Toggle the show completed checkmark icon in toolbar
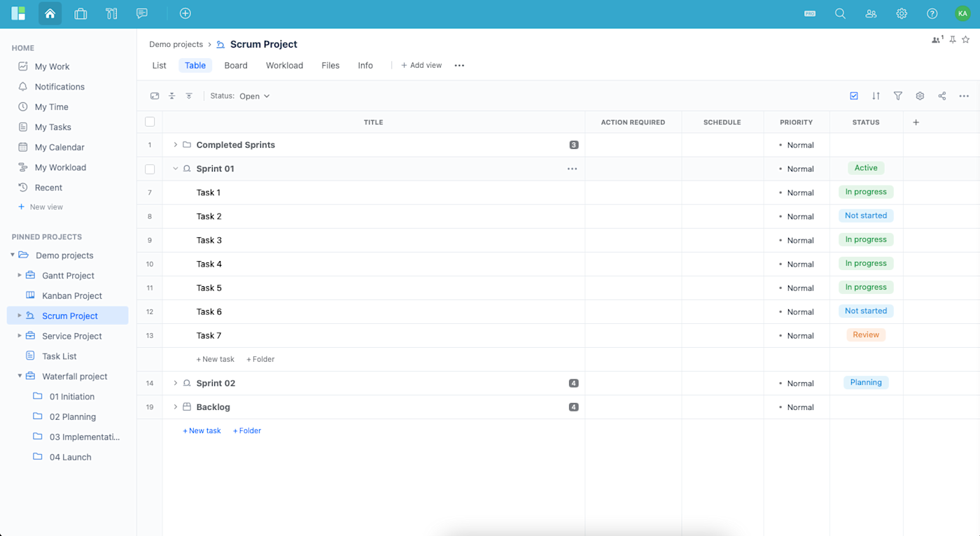980x536 pixels. (x=854, y=96)
